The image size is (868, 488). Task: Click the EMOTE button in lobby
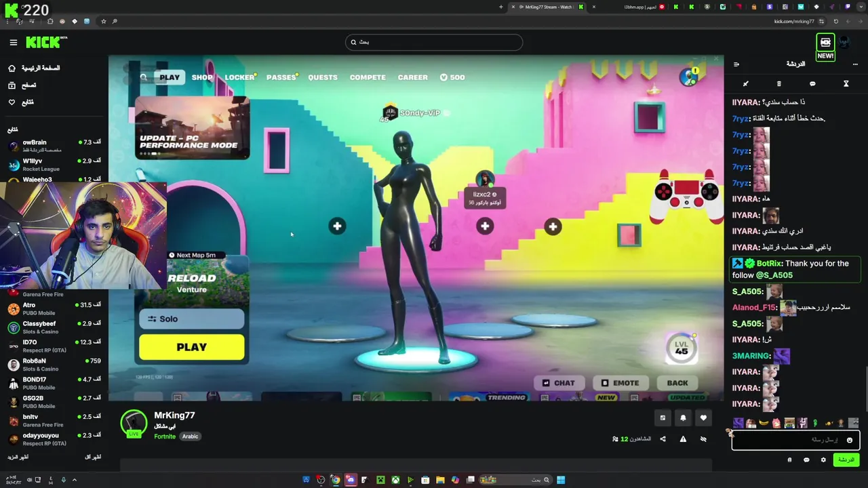coord(620,383)
